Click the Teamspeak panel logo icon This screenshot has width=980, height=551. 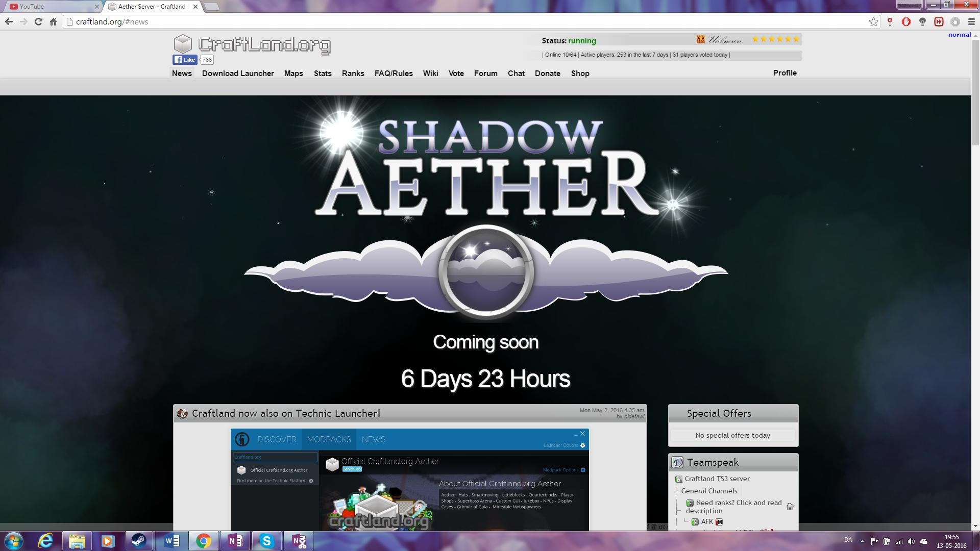(677, 462)
